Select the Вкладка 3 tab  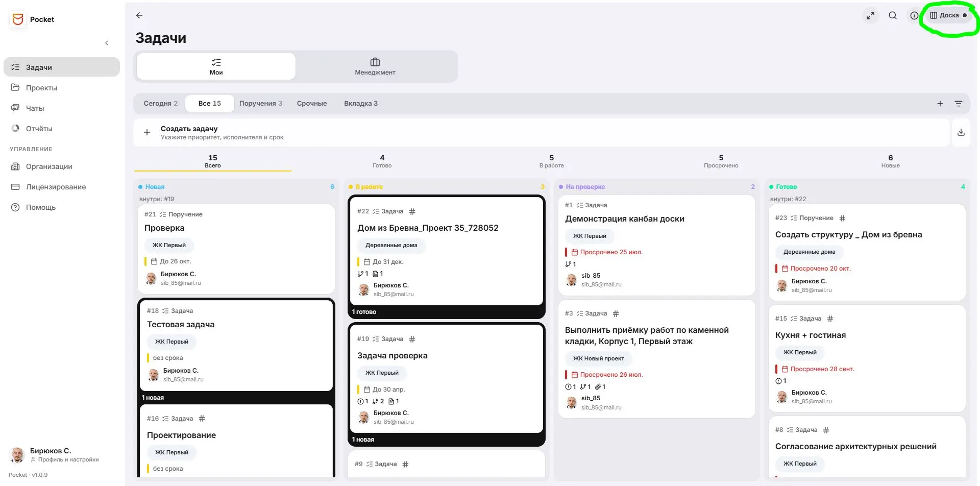coord(361,103)
